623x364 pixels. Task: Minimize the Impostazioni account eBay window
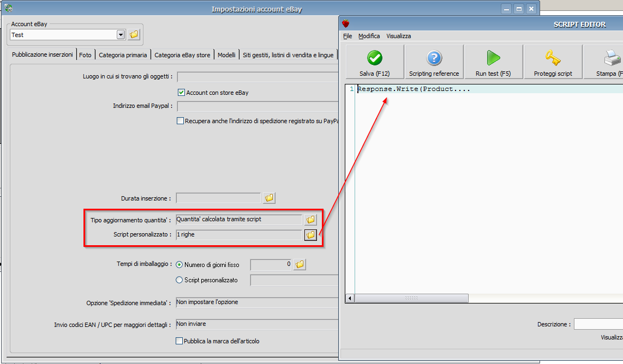[506, 9]
